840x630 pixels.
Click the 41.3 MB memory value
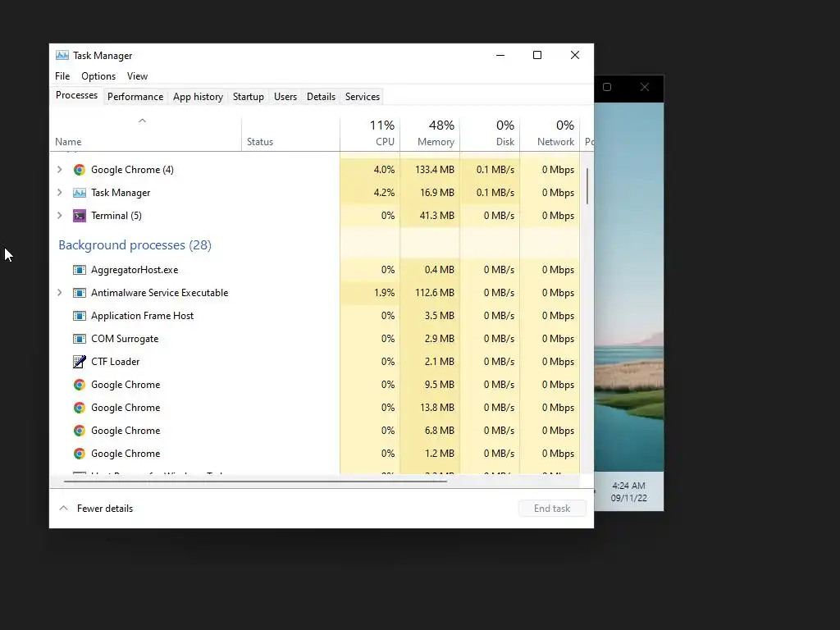[x=437, y=216]
